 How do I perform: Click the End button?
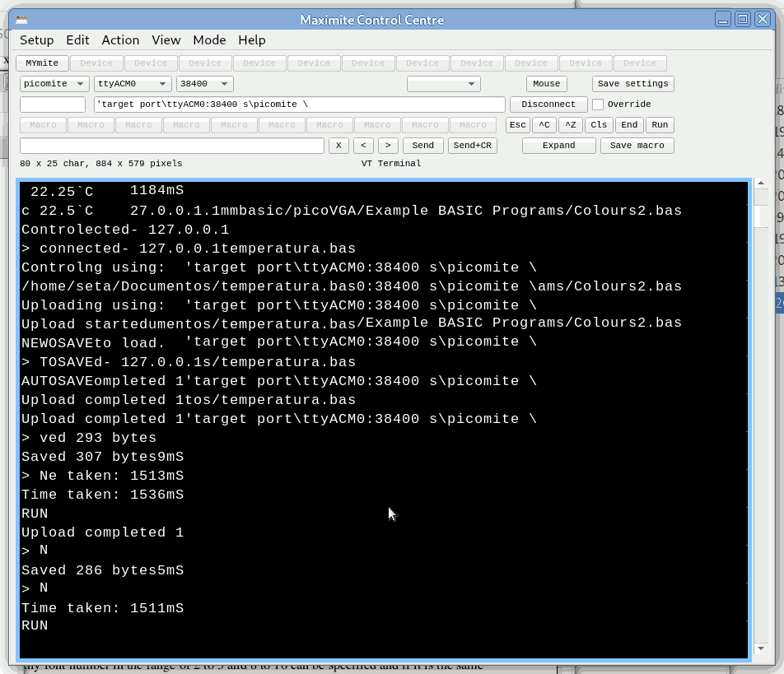click(x=629, y=125)
